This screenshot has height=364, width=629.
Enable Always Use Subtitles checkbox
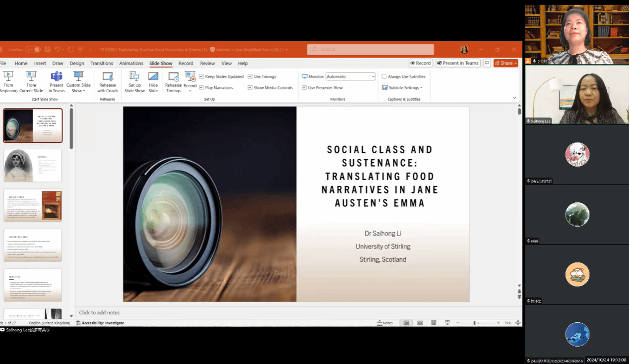(384, 77)
